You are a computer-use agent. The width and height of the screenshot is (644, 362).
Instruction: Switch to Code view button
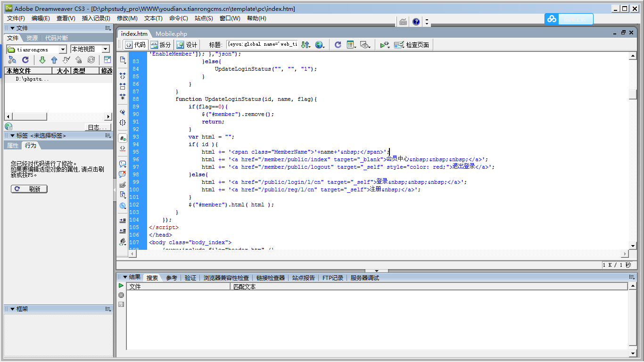pyautogui.click(x=135, y=45)
